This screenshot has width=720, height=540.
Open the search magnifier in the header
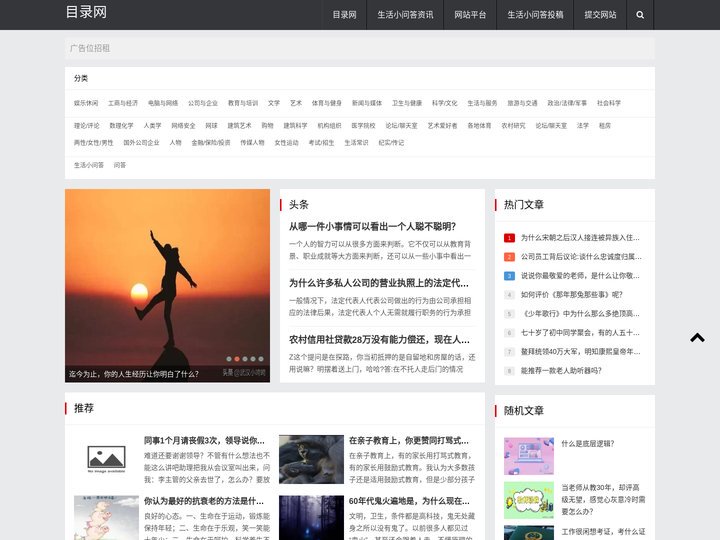pos(640,15)
